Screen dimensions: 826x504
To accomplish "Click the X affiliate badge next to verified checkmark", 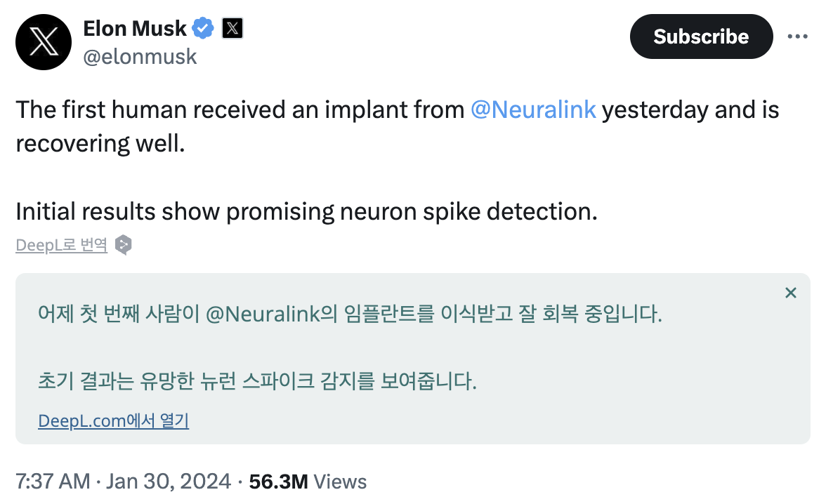I will pos(231,28).
